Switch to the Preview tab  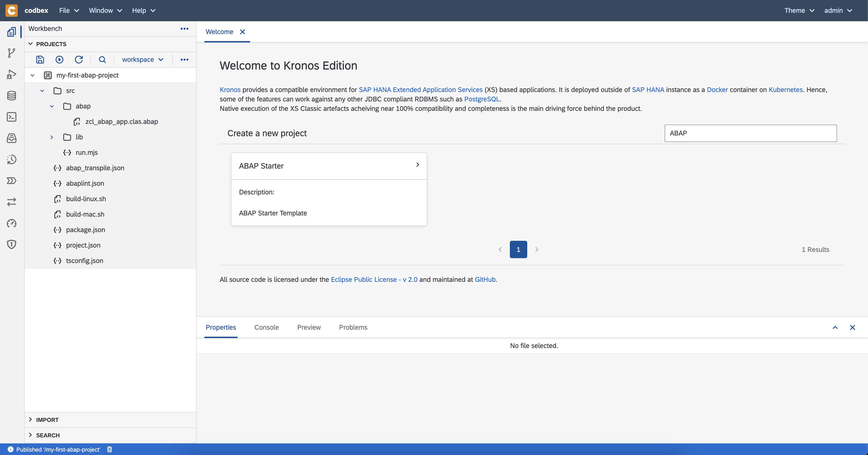pyautogui.click(x=309, y=327)
